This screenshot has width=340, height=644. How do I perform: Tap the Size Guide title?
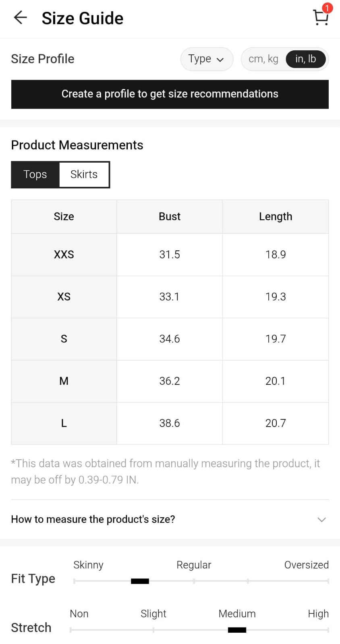pos(83,18)
